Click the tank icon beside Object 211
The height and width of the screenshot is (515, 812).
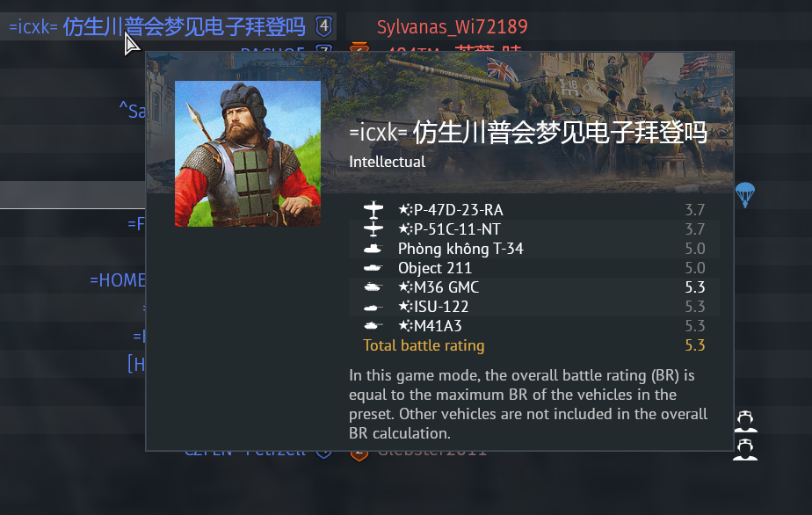pyautogui.click(x=373, y=268)
